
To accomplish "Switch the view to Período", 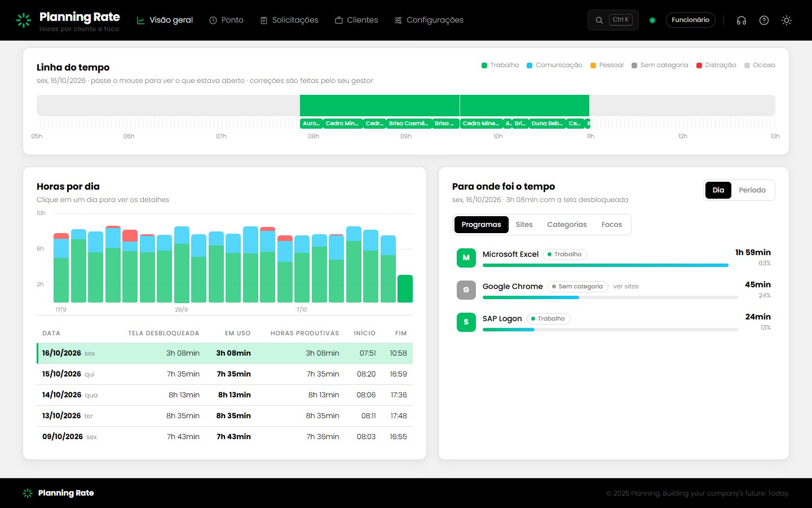I will 752,190.
